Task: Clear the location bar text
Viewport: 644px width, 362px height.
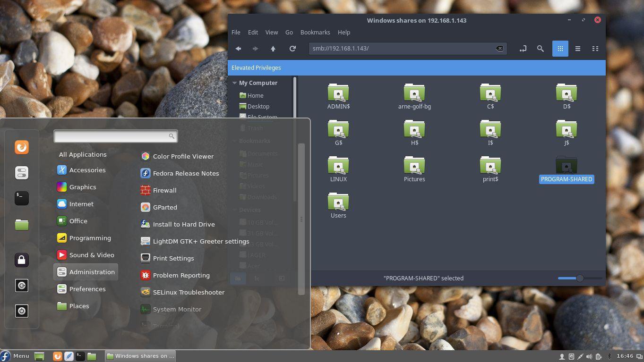Action: (499, 49)
